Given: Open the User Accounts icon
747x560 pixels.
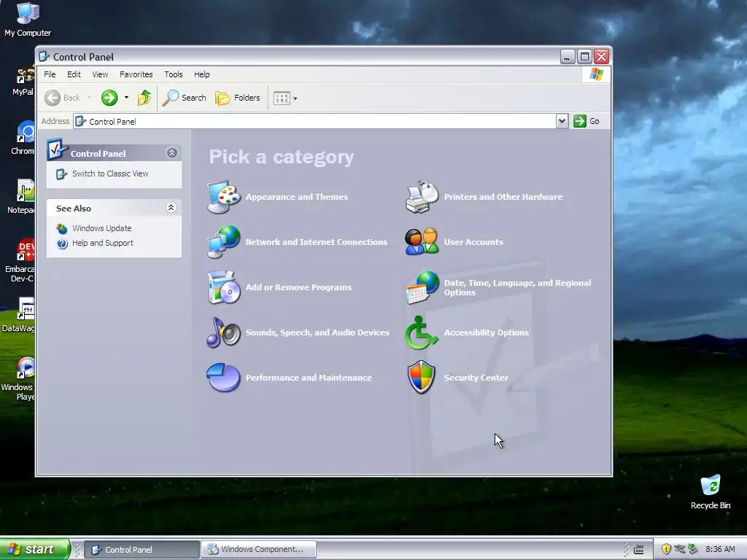Looking at the screenshot, I should [422, 242].
